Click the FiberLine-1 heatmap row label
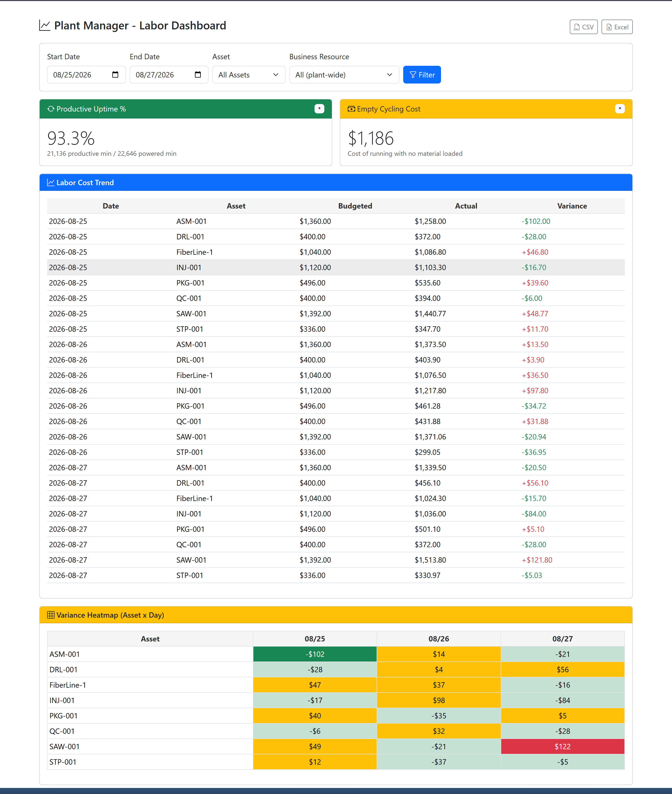The width and height of the screenshot is (672, 794). [68, 685]
